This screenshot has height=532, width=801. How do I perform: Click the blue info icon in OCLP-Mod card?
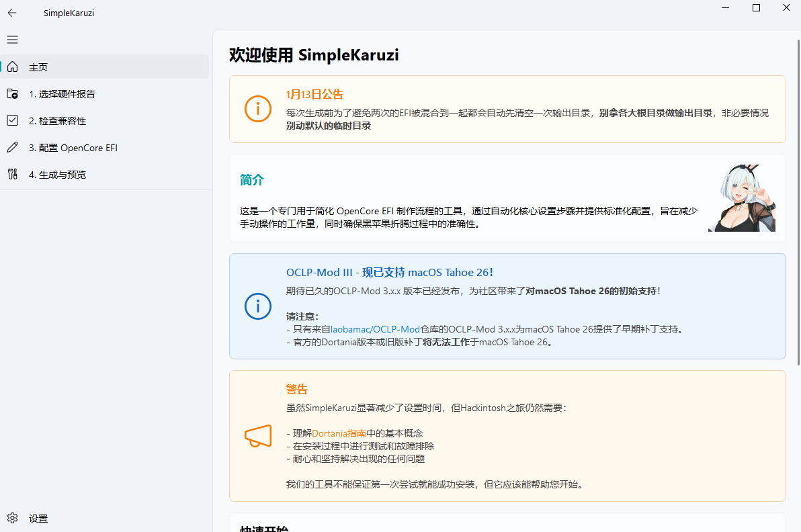point(258,306)
